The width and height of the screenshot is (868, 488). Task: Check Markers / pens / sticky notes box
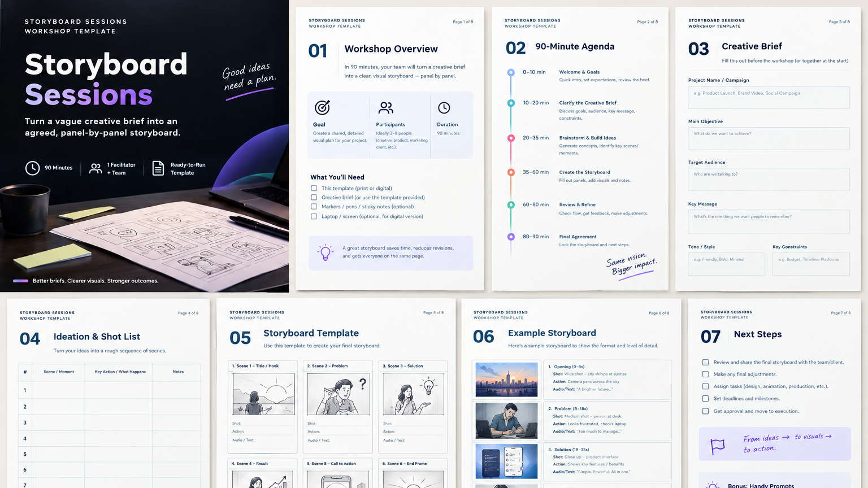click(x=314, y=207)
